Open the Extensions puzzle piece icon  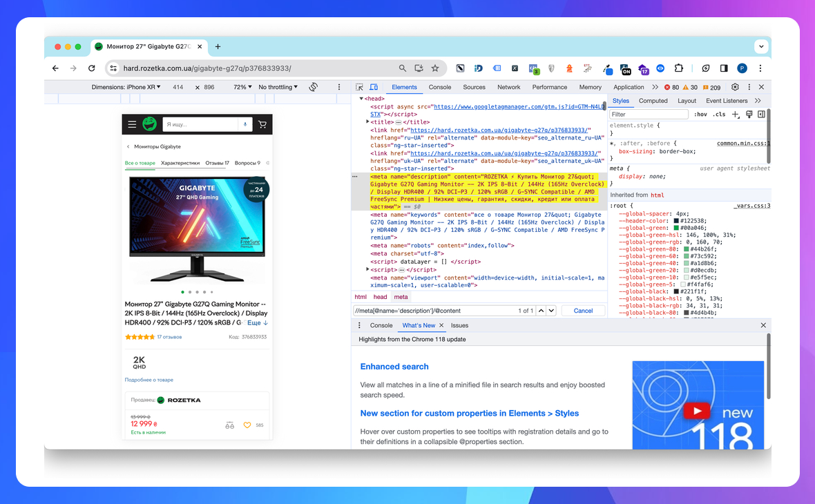tap(678, 68)
